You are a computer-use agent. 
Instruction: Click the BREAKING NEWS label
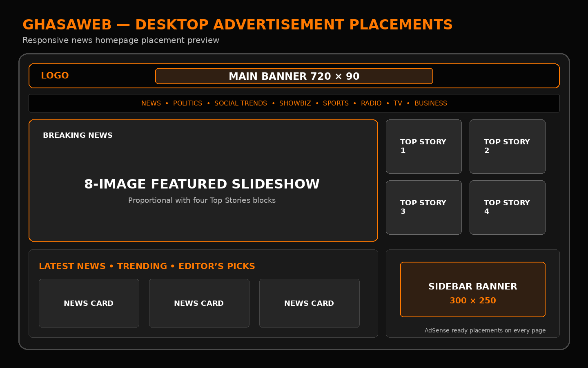click(x=78, y=135)
